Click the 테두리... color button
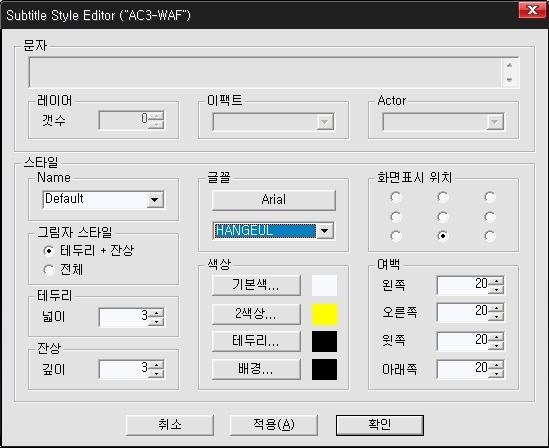This screenshot has width=549, height=448. click(x=256, y=341)
